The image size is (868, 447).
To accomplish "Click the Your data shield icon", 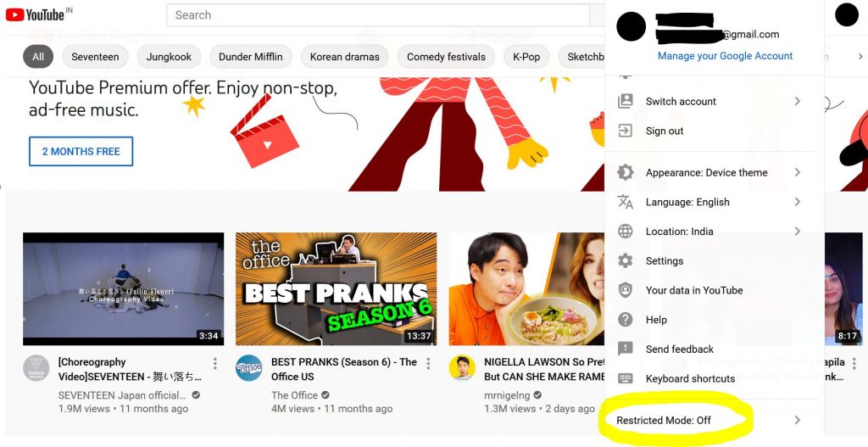I will (x=625, y=290).
